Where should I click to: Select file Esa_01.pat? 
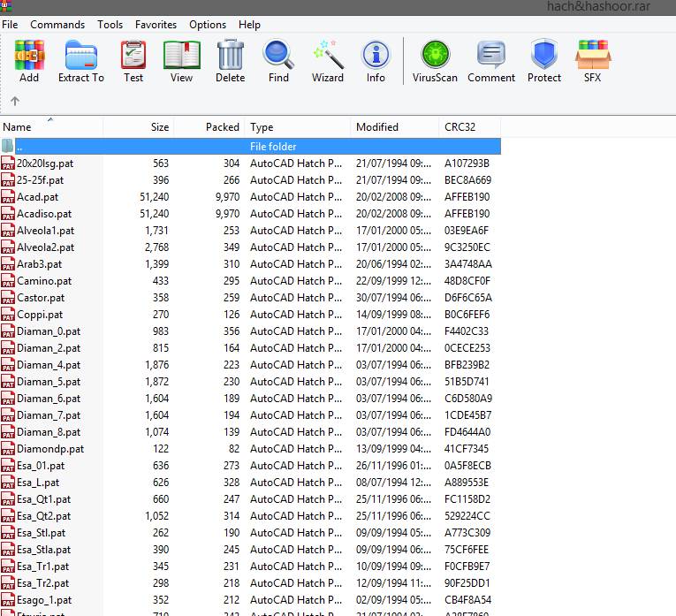(x=41, y=466)
